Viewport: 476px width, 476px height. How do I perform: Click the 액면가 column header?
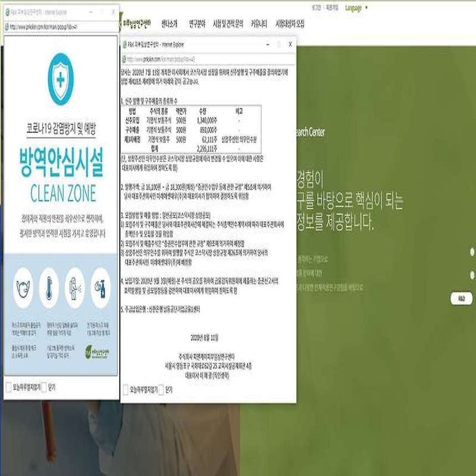pyautogui.click(x=181, y=111)
